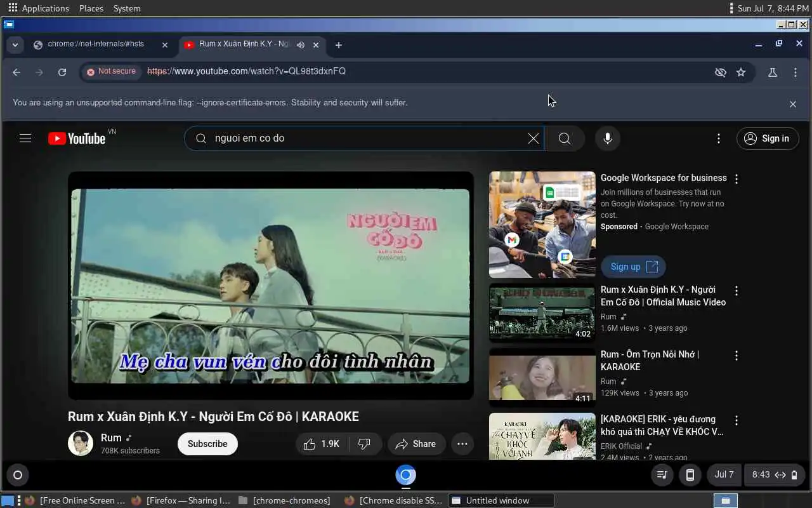Click the Not secure site info chip
Screen dimensions: 812x508
pyautogui.click(x=112, y=72)
